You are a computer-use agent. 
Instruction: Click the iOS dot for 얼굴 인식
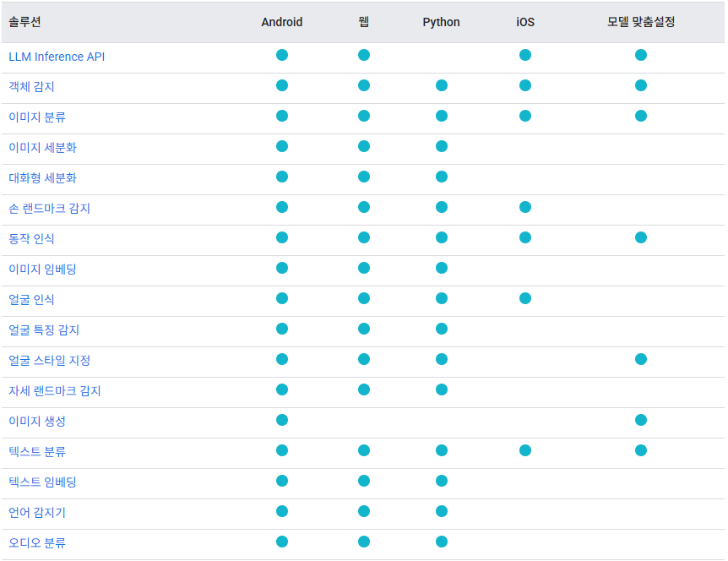tap(525, 298)
